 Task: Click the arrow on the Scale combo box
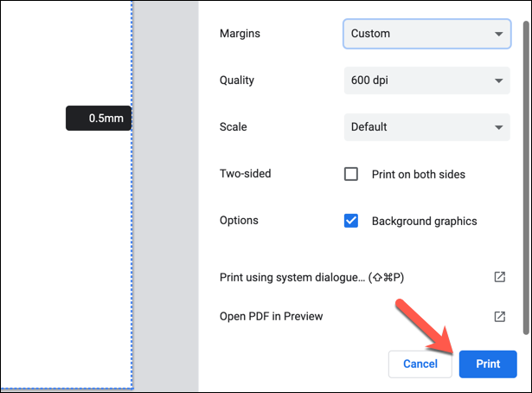(498, 127)
